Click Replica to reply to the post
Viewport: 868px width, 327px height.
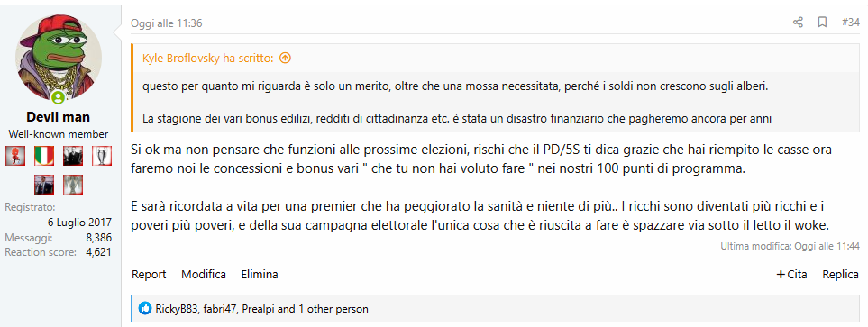tap(840, 275)
